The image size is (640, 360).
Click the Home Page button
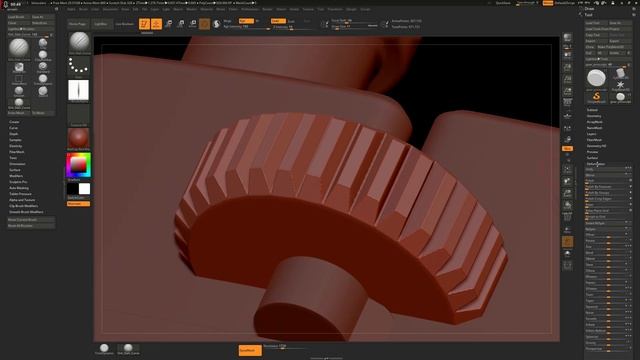78,24
